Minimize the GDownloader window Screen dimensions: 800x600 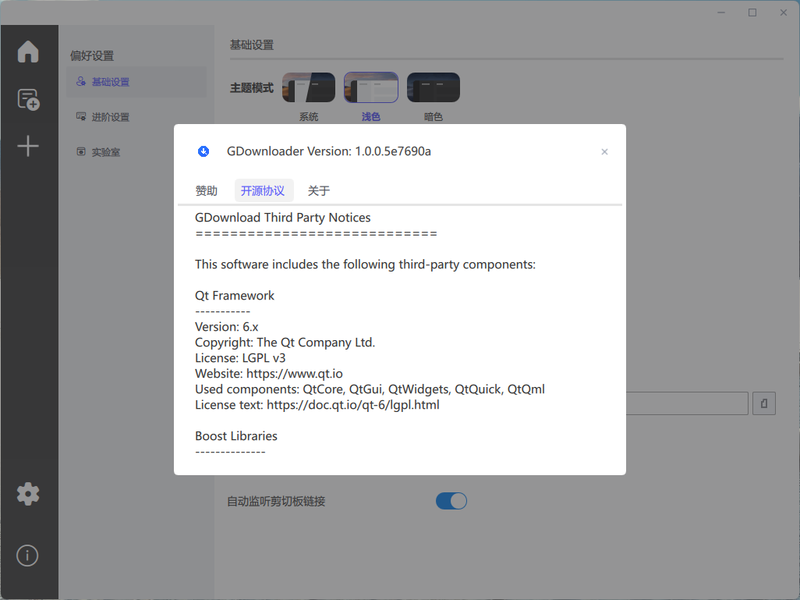(x=721, y=12)
